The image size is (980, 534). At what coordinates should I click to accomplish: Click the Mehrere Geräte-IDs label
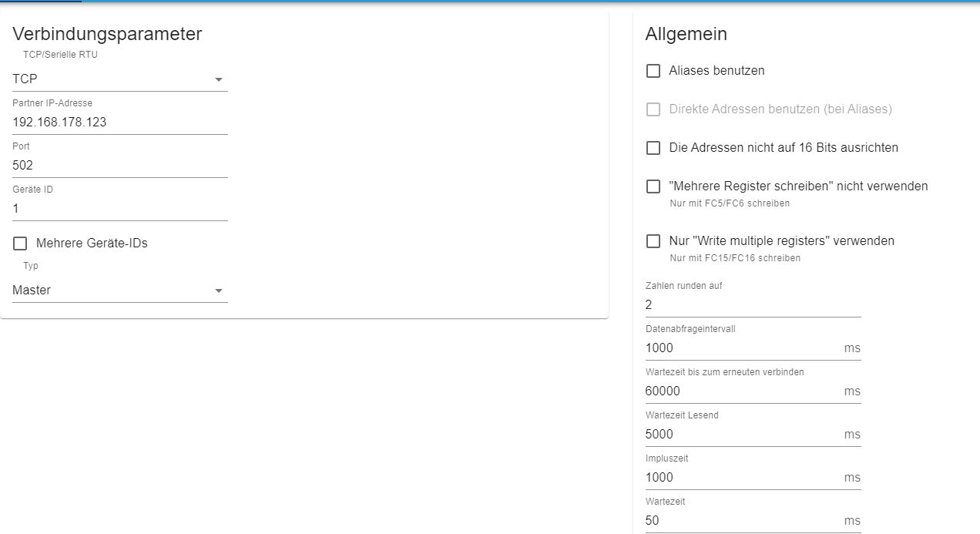click(x=92, y=243)
